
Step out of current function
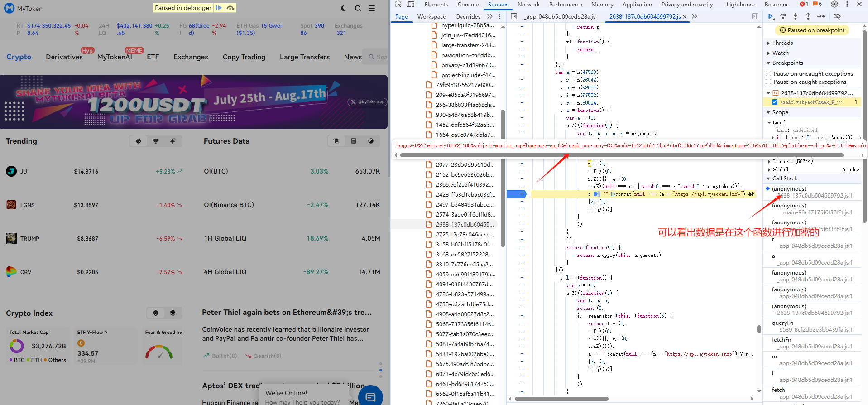808,16
